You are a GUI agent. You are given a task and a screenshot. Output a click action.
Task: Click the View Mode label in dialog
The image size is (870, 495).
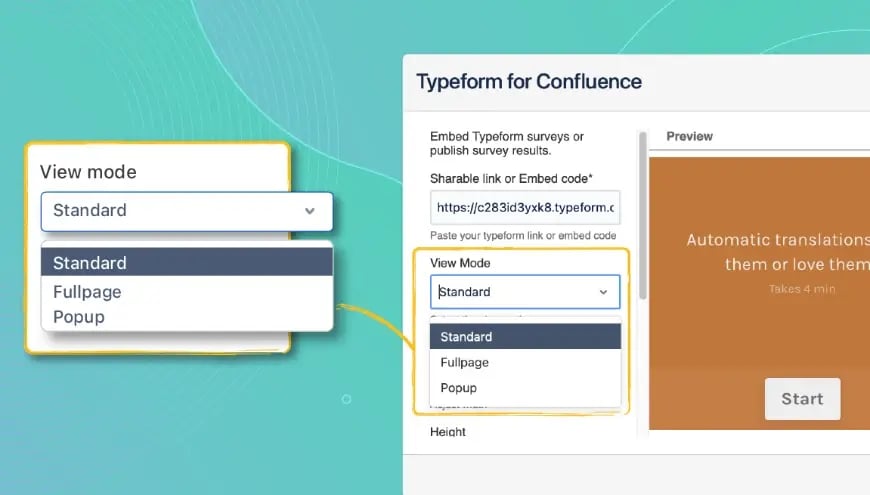pos(460,263)
